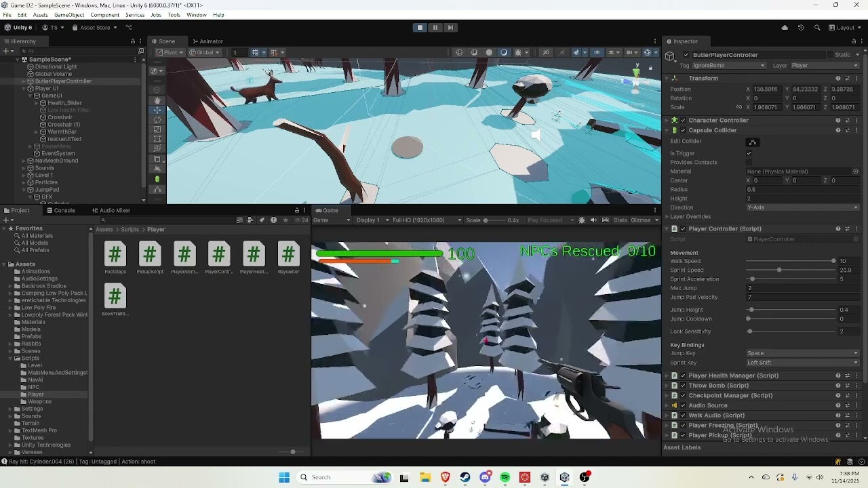Switch to the Console tab
The height and width of the screenshot is (488, 868).
pos(64,211)
